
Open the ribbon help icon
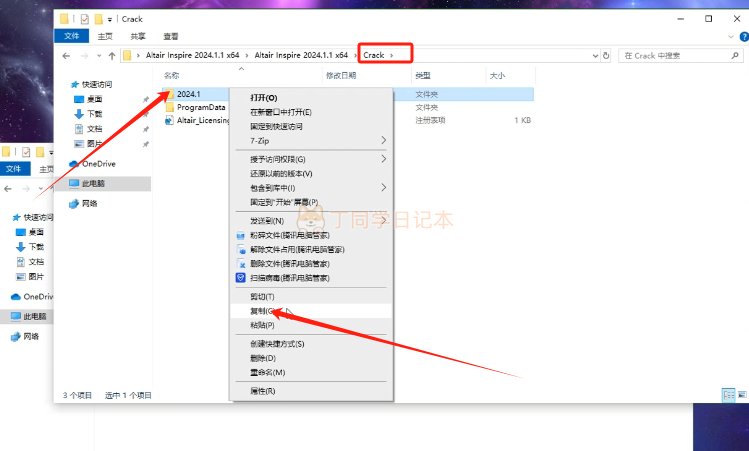click(744, 37)
